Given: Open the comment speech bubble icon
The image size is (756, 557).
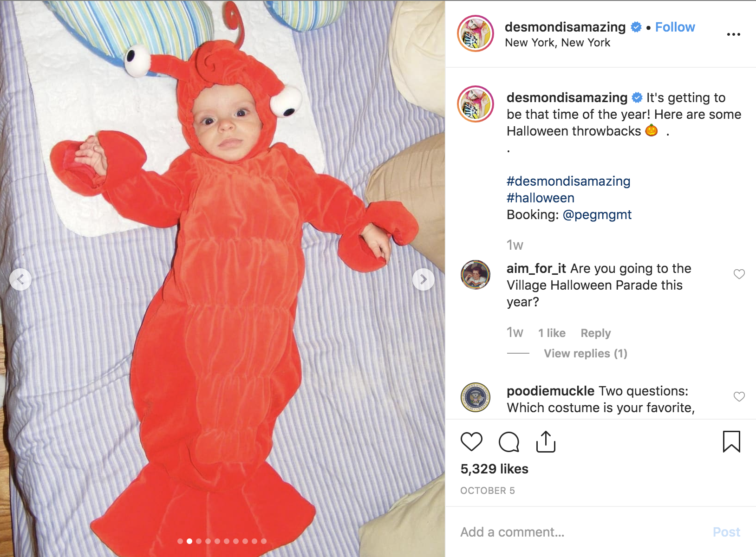Looking at the screenshot, I should 509,441.
